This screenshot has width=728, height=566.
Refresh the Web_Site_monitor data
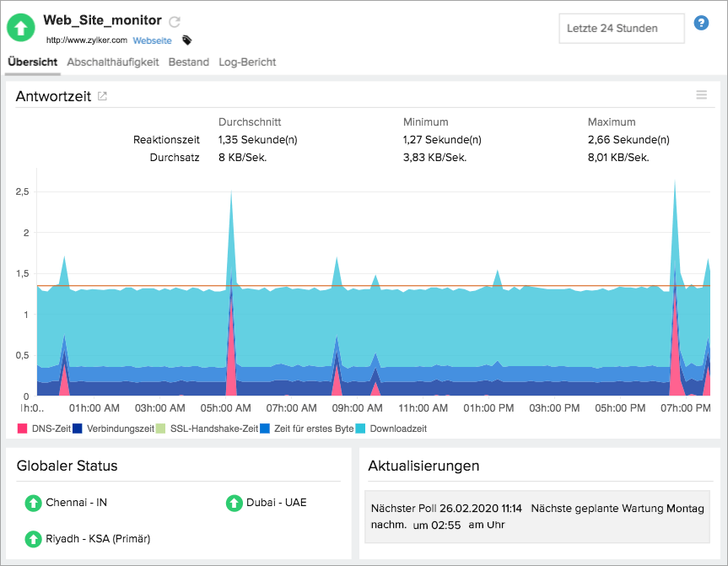(174, 21)
